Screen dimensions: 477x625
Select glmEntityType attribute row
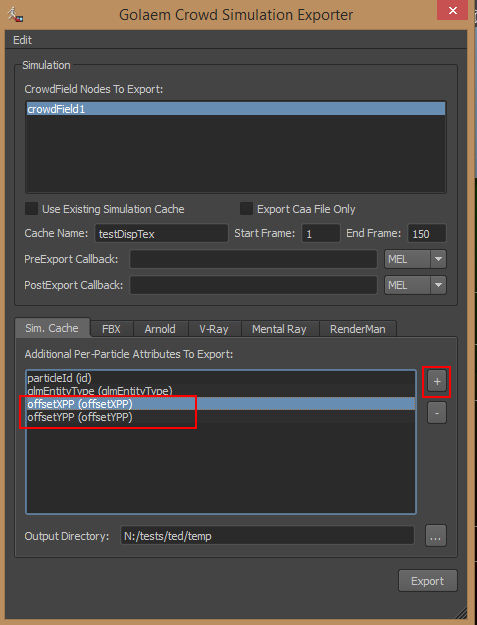coord(221,391)
